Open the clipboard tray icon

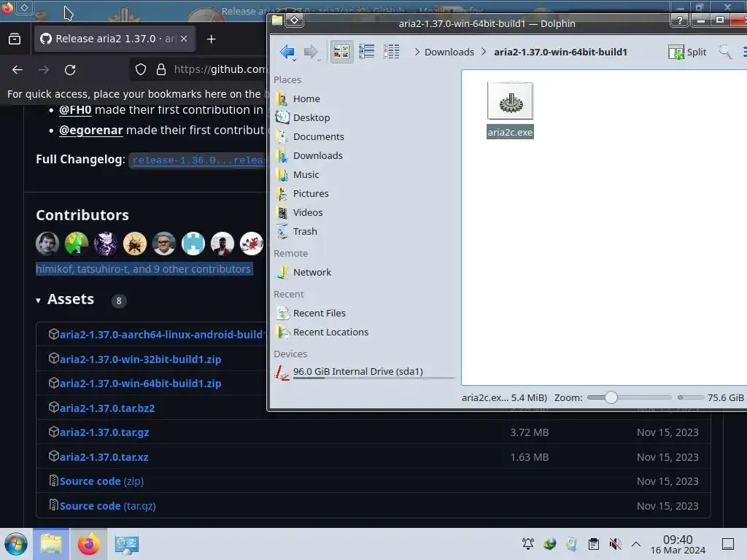tap(593, 544)
